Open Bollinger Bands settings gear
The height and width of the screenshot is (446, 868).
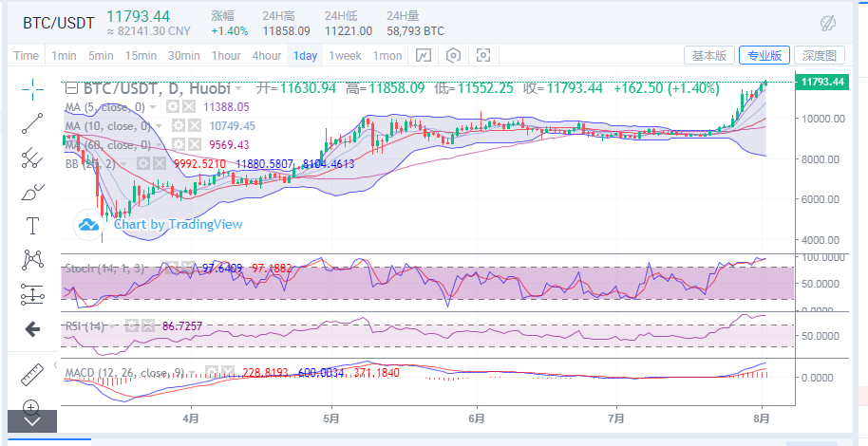pos(143,164)
